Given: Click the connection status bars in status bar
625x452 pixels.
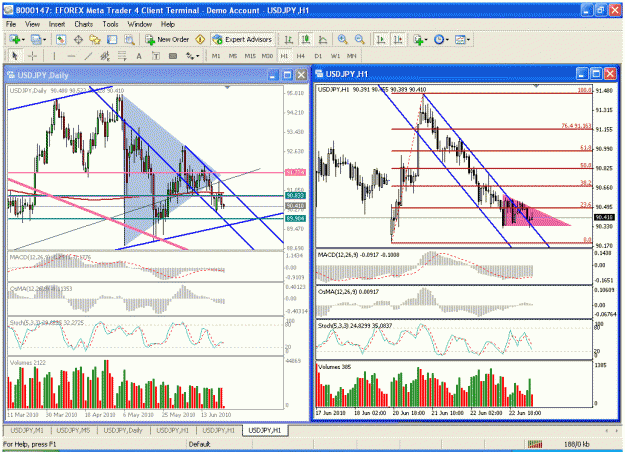Looking at the screenshot, I should click(x=535, y=444).
